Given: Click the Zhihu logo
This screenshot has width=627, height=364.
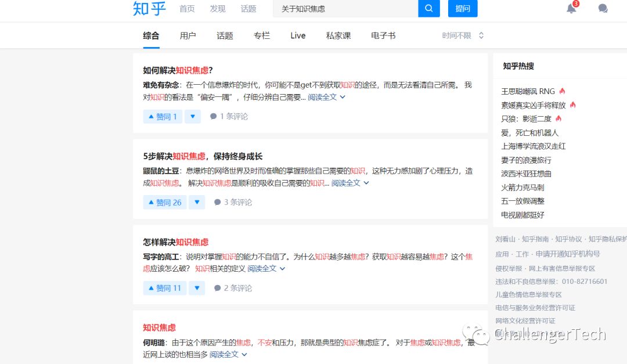Looking at the screenshot, I should 149,9.
